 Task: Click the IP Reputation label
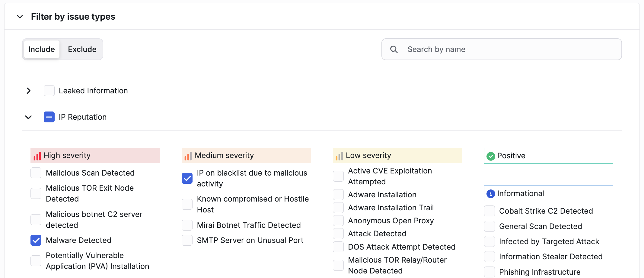coord(83,117)
